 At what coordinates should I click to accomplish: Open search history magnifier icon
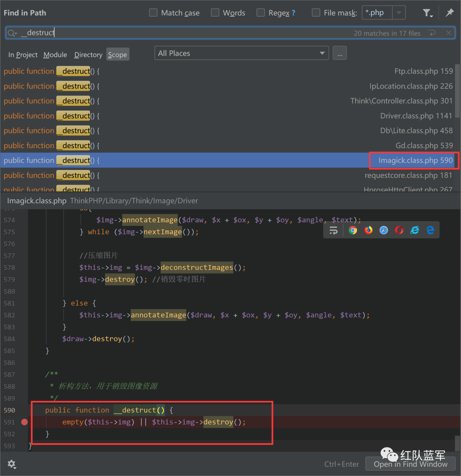click(x=12, y=33)
